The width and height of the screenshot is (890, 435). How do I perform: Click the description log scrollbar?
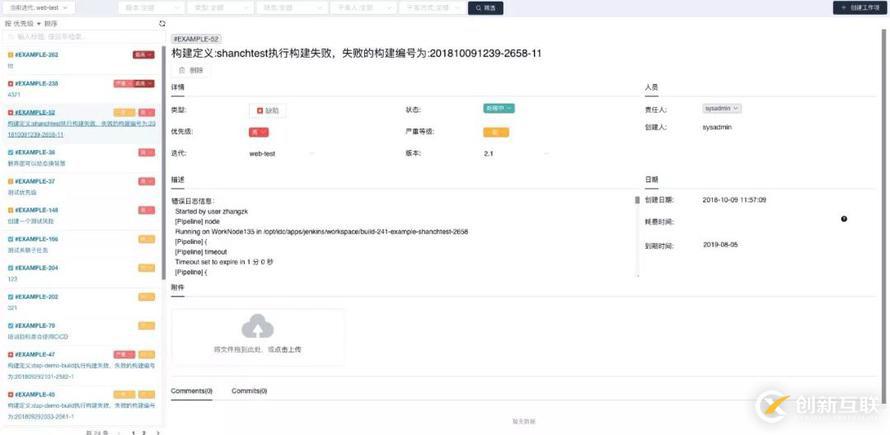[637, 200]
